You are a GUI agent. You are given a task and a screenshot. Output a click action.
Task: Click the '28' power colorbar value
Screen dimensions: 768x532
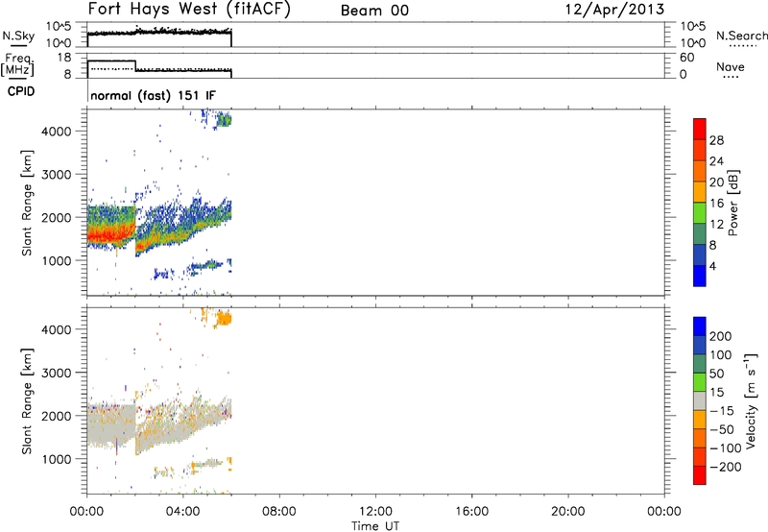716,140
